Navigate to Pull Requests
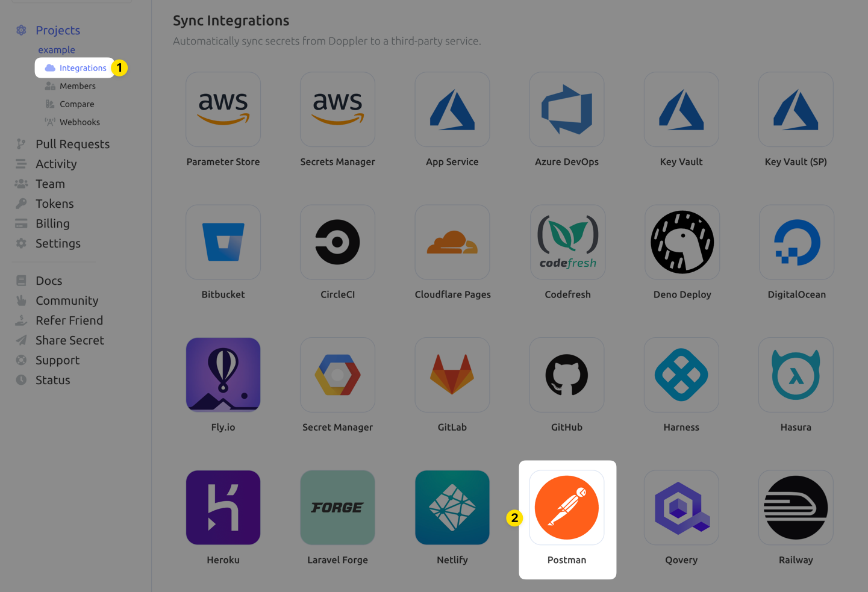Screen dimensions: 868x592 72,144
